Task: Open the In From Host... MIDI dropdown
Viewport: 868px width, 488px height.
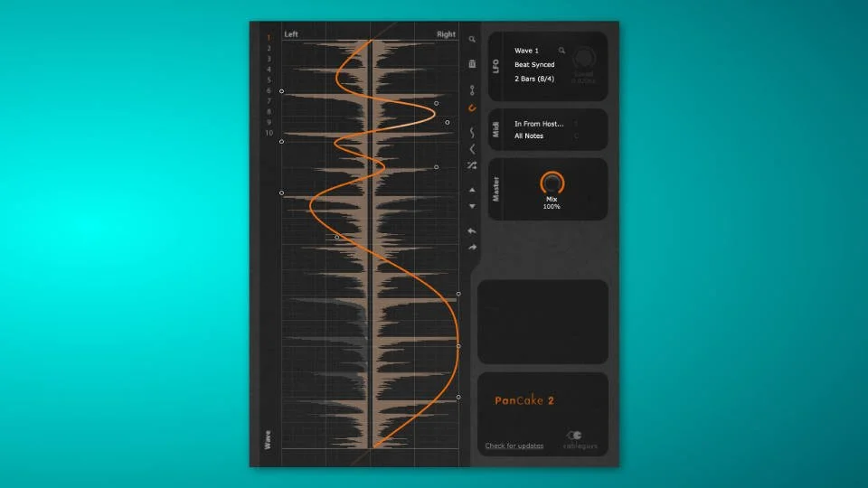Action: 539,124
